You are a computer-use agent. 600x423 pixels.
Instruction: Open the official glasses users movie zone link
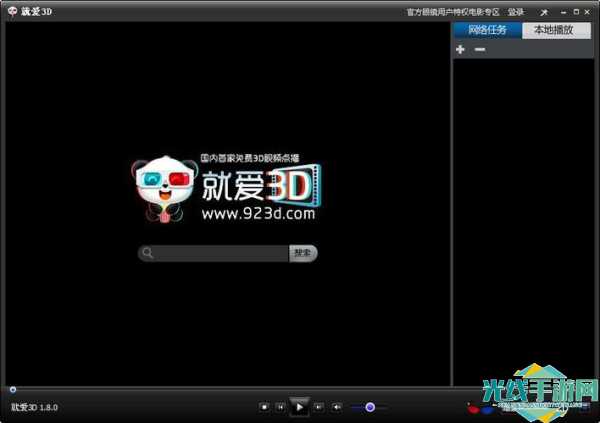(453, 12)
